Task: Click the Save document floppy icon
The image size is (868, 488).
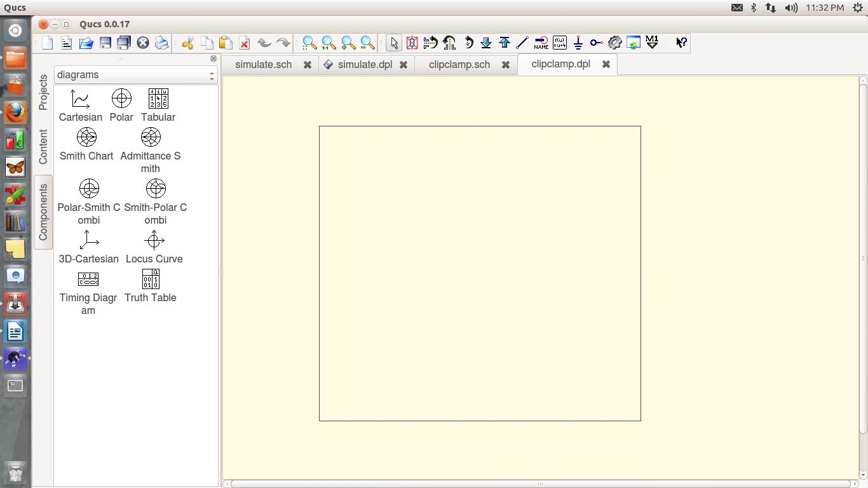Action: click(x=105, y=43)
